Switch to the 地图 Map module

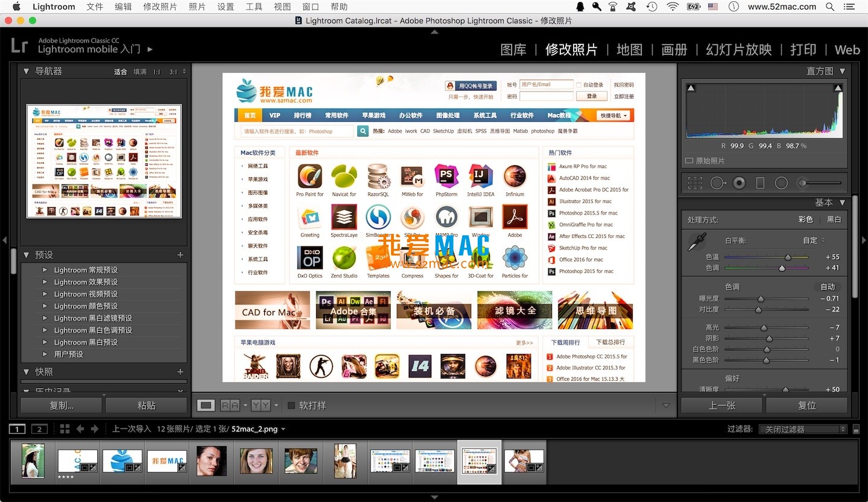coord(629,49)
